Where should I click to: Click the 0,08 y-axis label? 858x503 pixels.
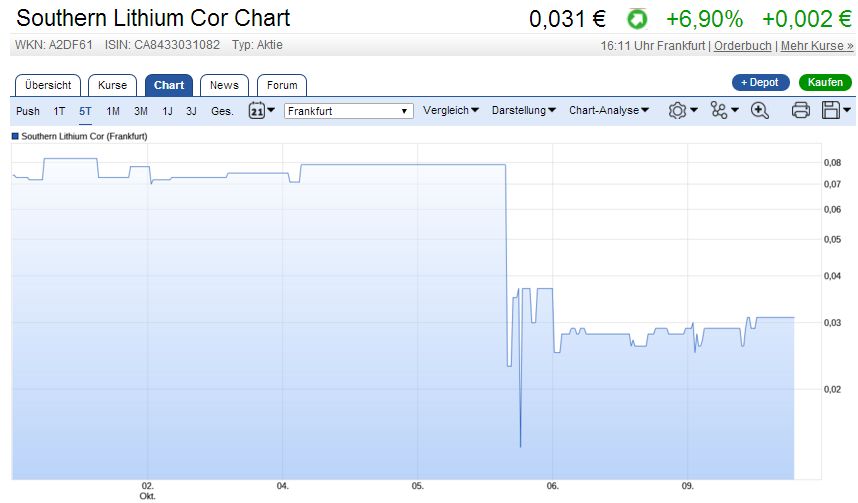pos(832,163)
